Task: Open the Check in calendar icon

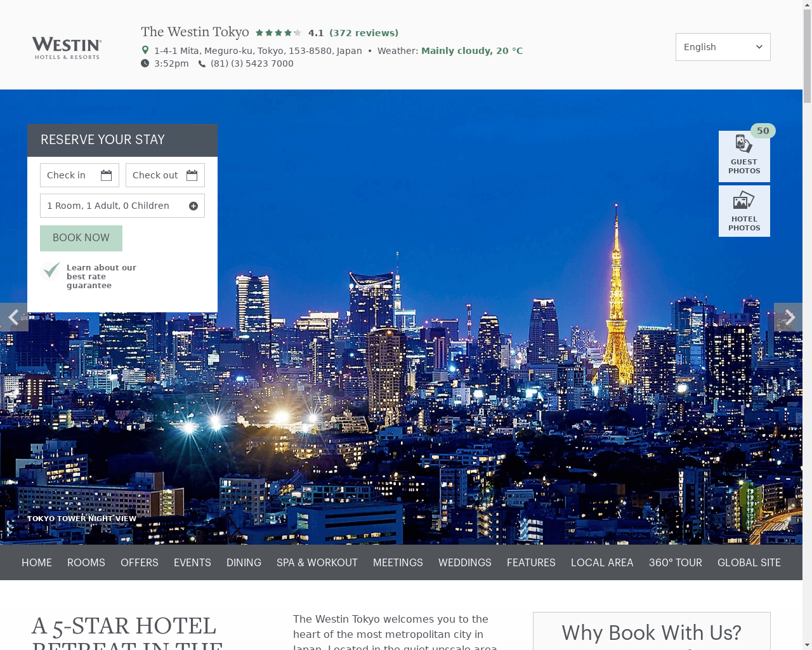Action: click(x=106, y=175)
